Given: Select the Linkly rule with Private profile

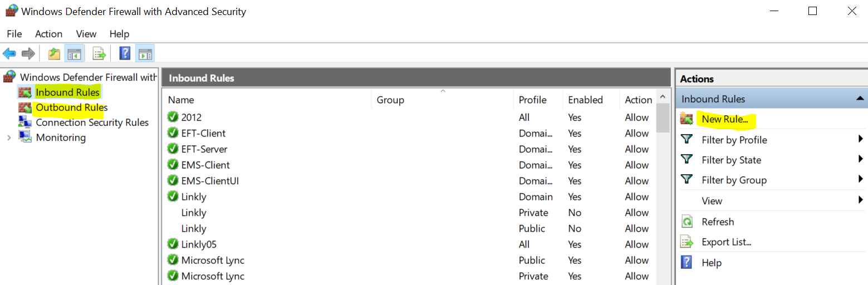Looking at the screenshot, I should coord(410,213).
